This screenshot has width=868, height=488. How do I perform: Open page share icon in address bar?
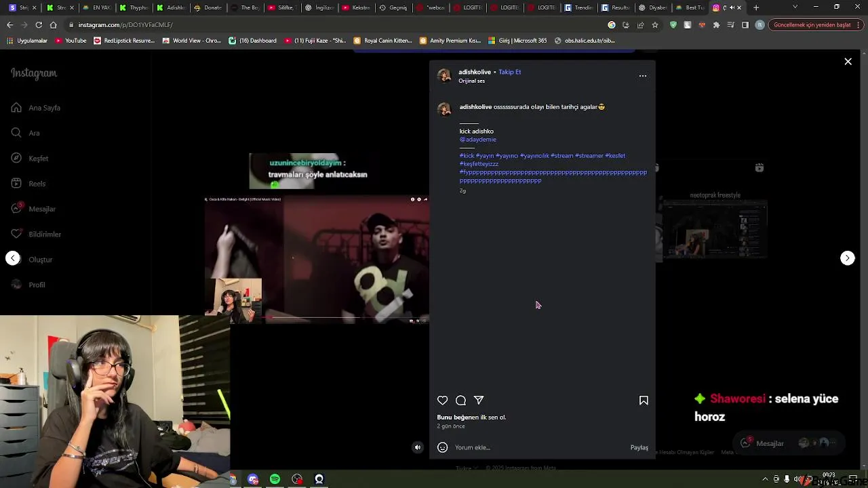pyautogui.click(x=640, y=25)
